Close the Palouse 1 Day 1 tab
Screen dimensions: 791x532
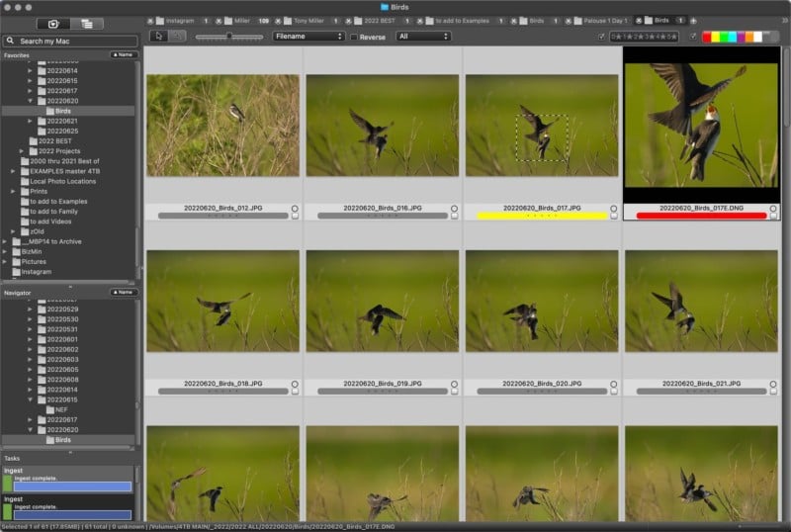568,21
